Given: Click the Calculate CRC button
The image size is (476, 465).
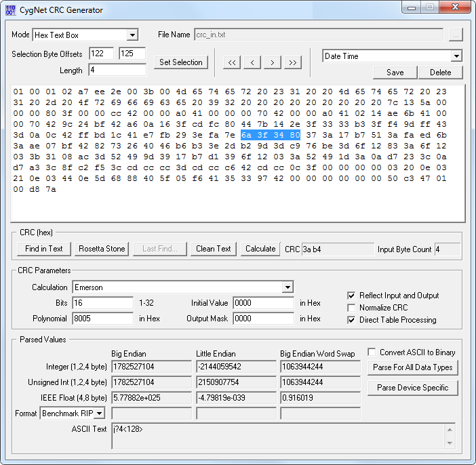Looking at the screenshot, I should point(260,249).
